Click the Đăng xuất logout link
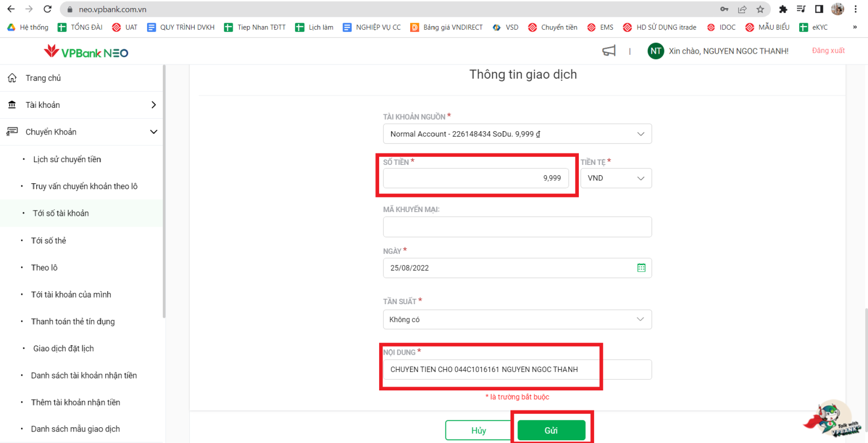This screenshot has width=868, height=443. tap(828, 50)
